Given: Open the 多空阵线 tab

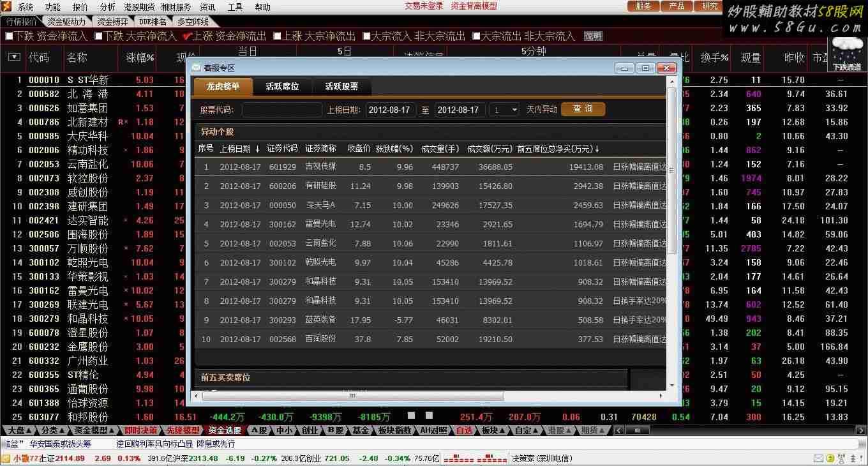Looking at the screenshot, I should [x=193, y=21].
